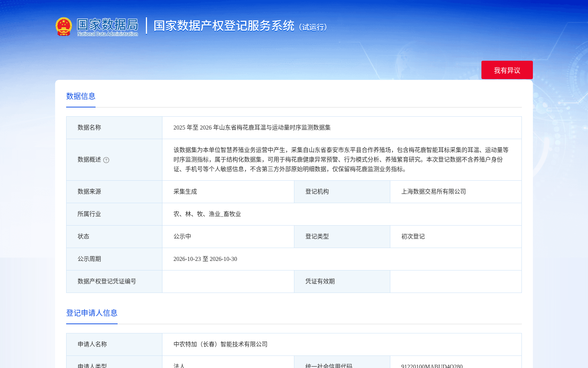
Task: Click the 所属行业 label cell
Action: click(x=114, y=214)
